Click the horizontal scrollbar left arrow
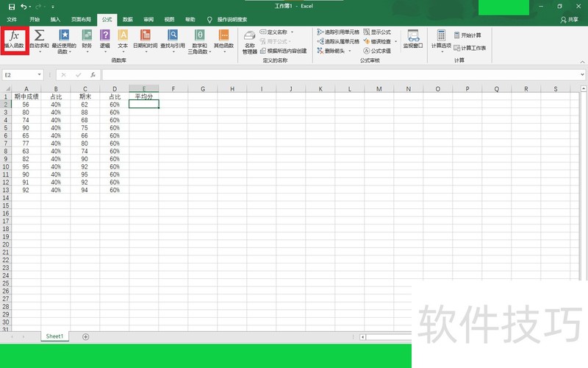The image size is (588, 368). tap(362, 337)
